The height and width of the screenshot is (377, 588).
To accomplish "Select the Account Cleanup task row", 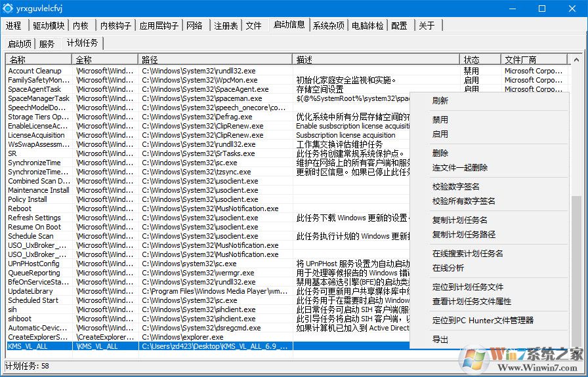I will coord(35,71).
